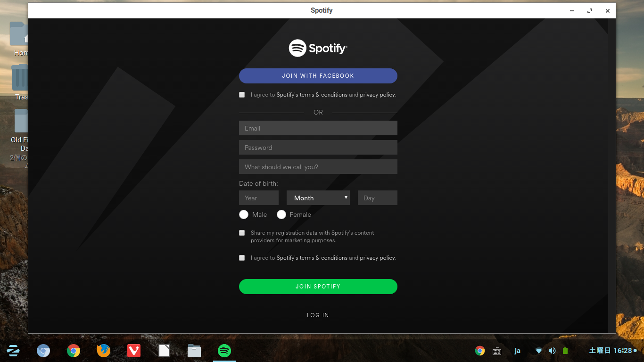Open the volume control in system tray

point(552,351)
